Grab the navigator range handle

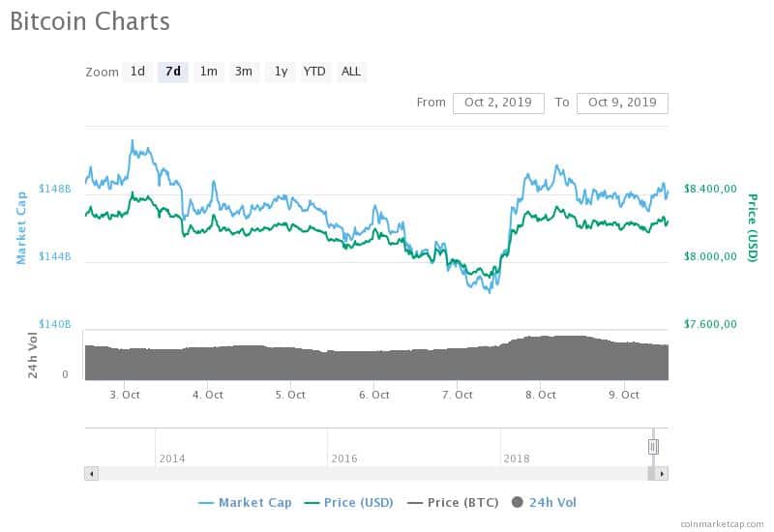[x=653, y=447]
